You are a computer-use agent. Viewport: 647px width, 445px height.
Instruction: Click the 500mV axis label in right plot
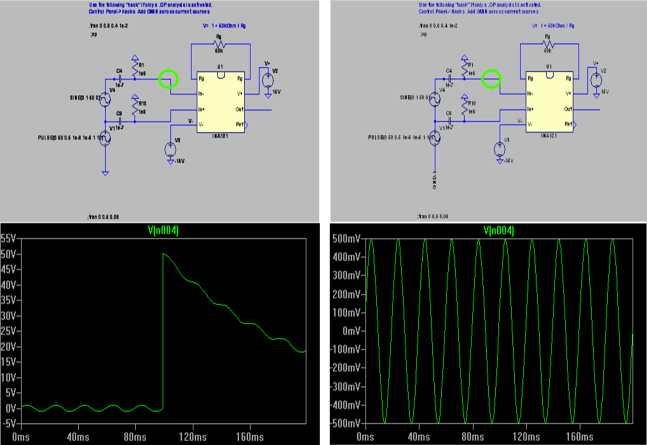click(347, 239)
